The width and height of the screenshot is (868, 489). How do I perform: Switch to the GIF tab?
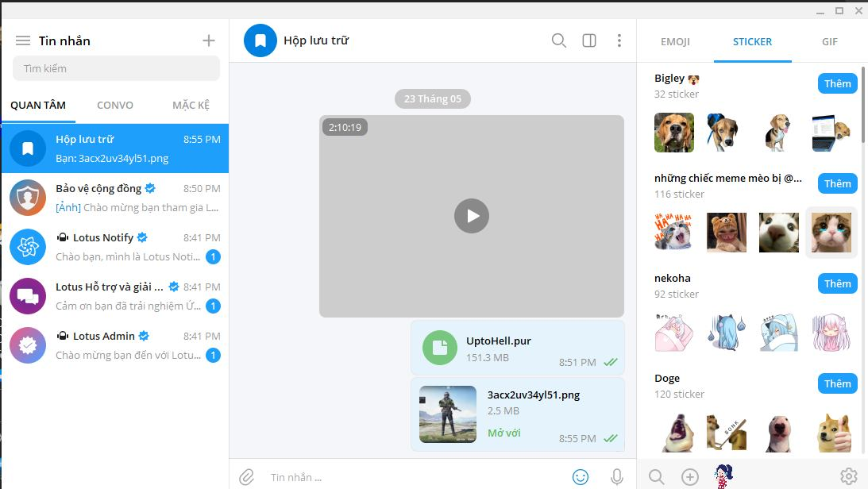coord(829,41)
